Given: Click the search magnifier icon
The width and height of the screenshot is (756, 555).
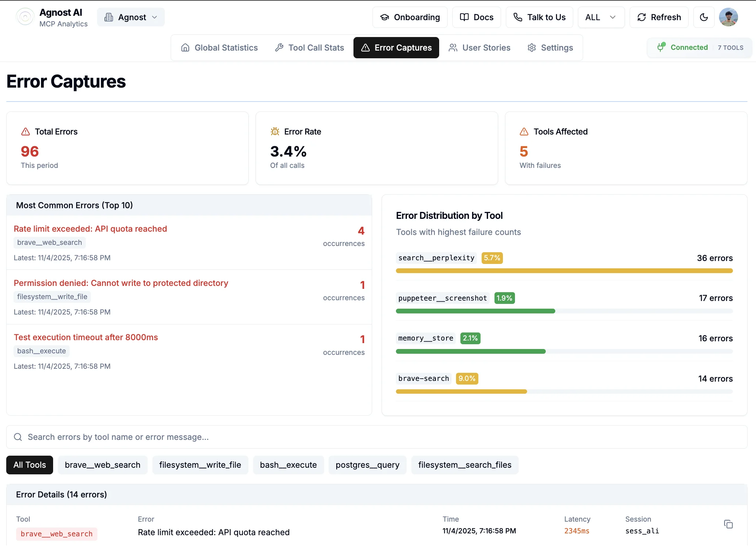Looking at the screenshot, I should (18, 437).
